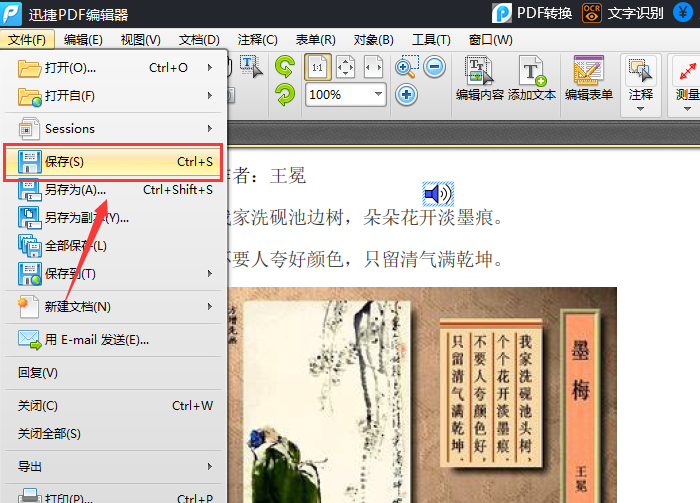Screen dimensions: 700x503
Task: Select the marquee zoom tool
Action: tap(407, 67)
